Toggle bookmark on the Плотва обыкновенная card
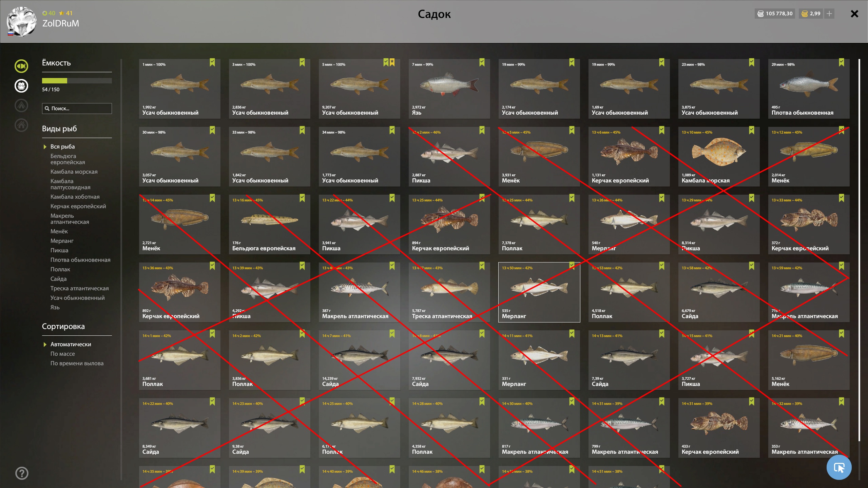This screenshot has width=868, height=488. pyautogui.click(x=842, y=62)
